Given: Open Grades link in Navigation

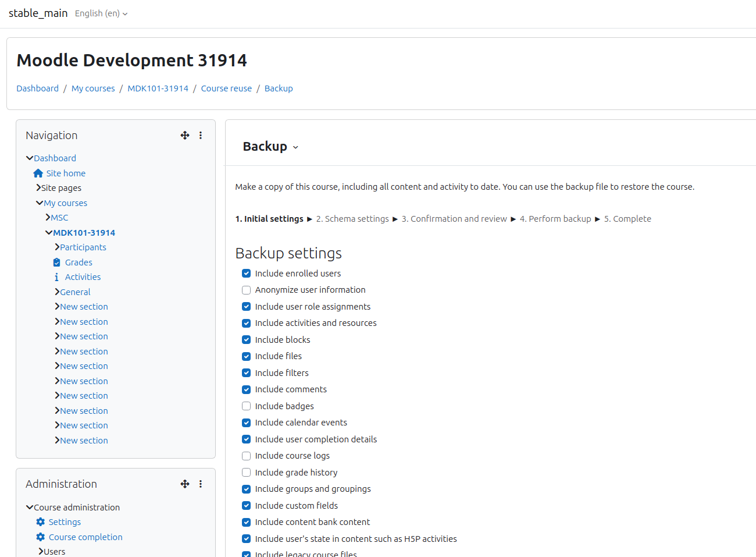Looking at the screenshot, I should (79, 262).
